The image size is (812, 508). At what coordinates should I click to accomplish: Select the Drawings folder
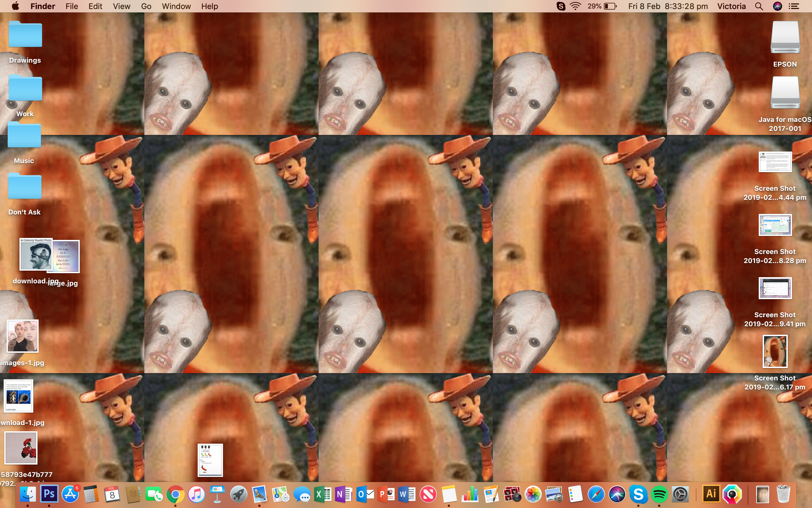[25, 34]
